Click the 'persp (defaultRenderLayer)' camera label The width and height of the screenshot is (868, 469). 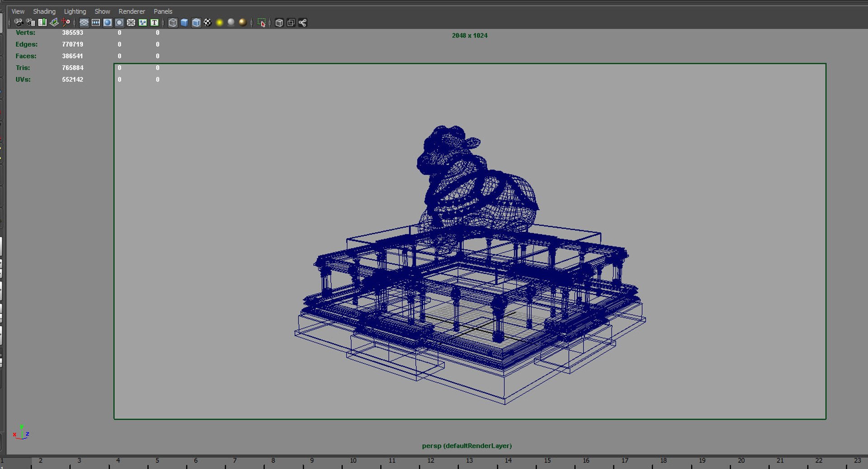coord(467,446)
